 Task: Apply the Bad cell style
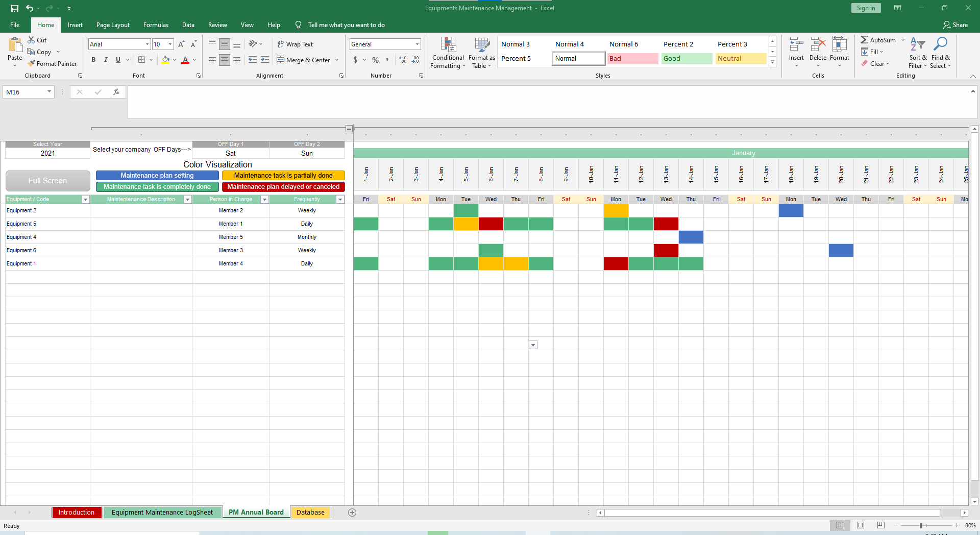point(632,59)
